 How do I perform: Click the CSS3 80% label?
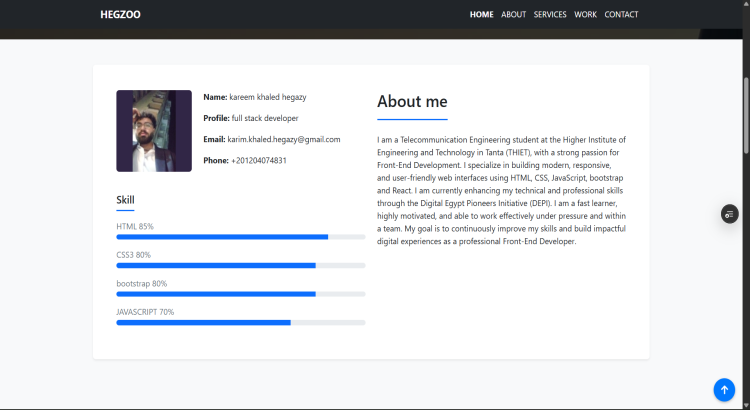[x=133, y=255]
